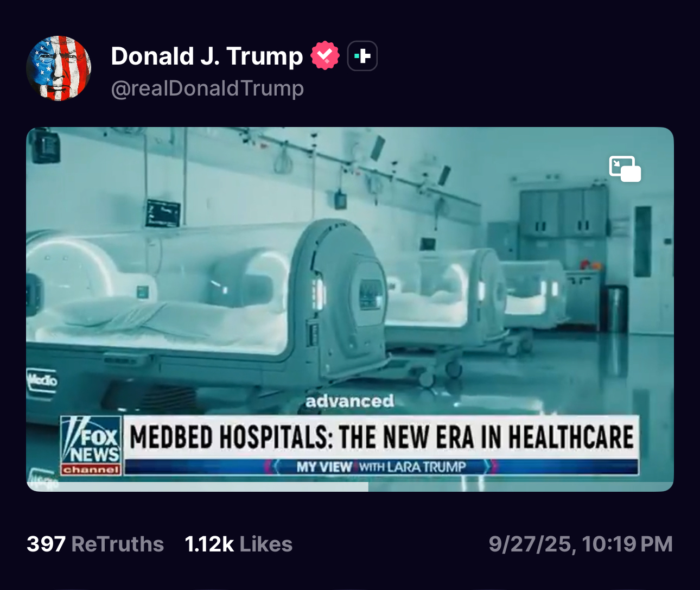
Task: View the 397 ReTruths list
Action: coord(95,544)
